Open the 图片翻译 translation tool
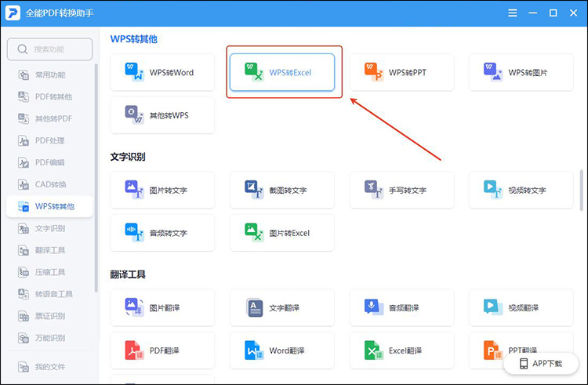The height and width of the screenshot is (385, 588). coord(162,308)
